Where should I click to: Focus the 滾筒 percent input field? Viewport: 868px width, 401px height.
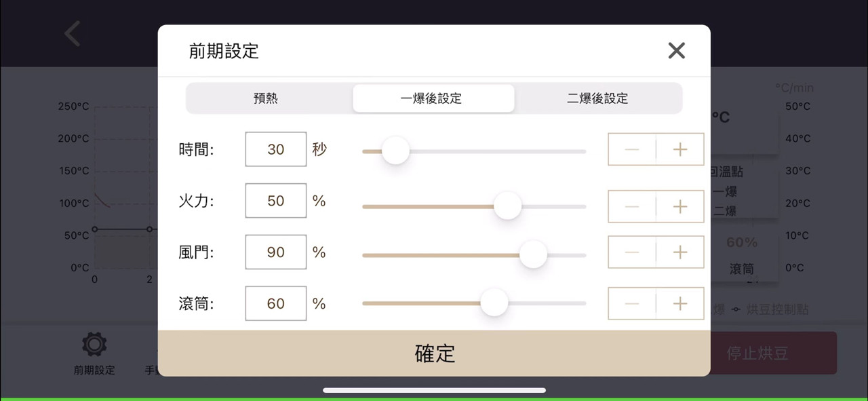tap(276, 303)
